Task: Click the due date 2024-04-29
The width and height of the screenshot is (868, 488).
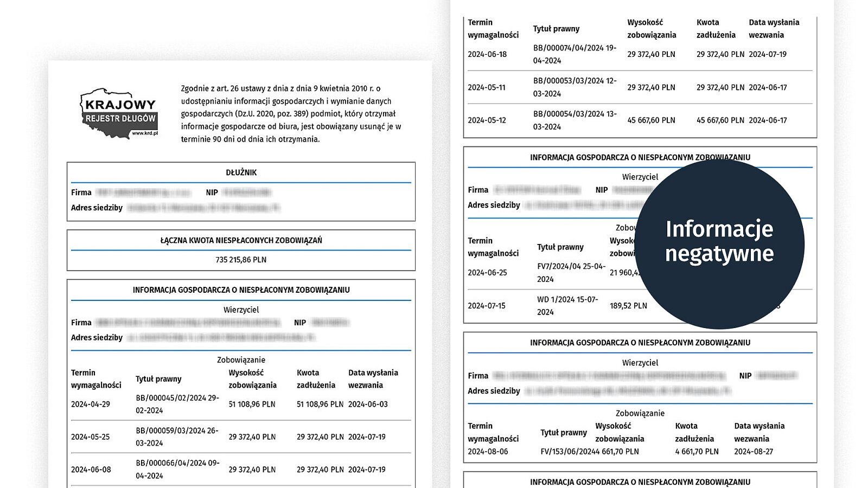Action: pyautogui.click(x=91, y=404)
